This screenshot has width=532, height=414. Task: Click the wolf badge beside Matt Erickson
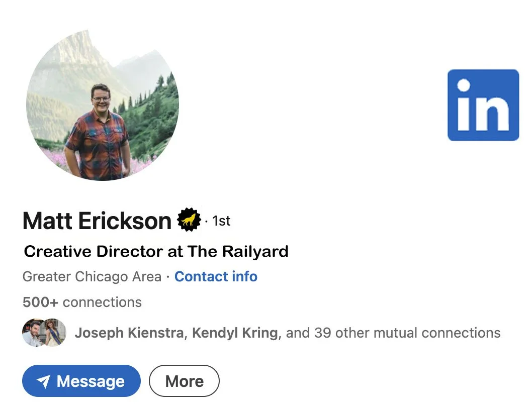point(189,220)
